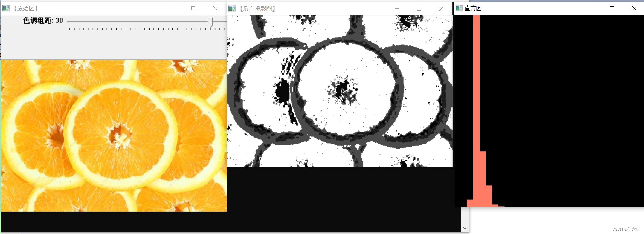Maximize the 【反向投影图】 window
644x234 pixels.
point(419,9)
